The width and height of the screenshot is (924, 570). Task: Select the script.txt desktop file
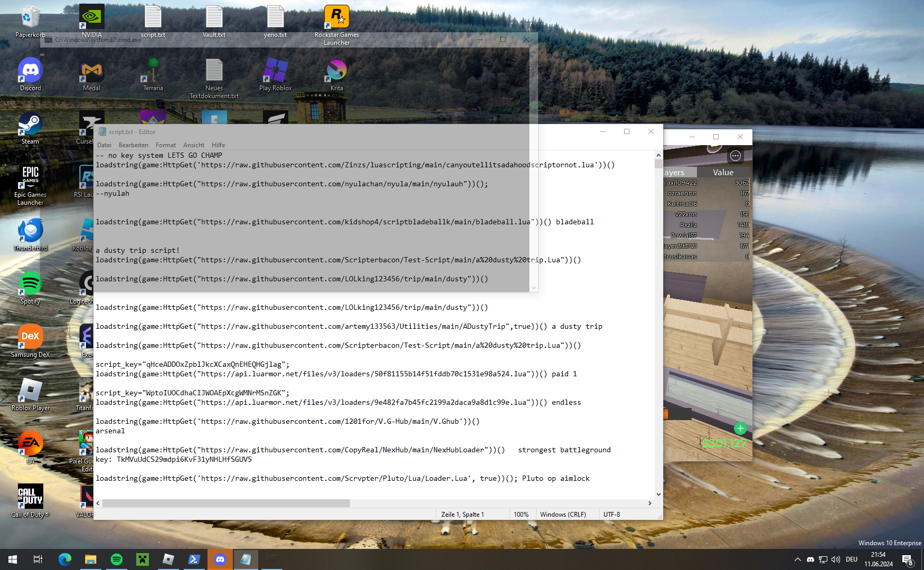[153, 21]
